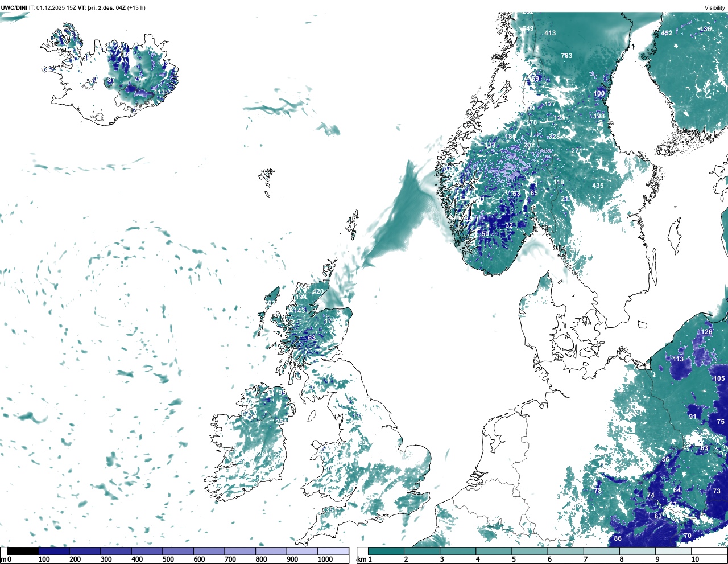This screenshot has width=728, height=564.
Task: Select the 100–200 m dark blue swatch
Action: [x=54, y=551]
